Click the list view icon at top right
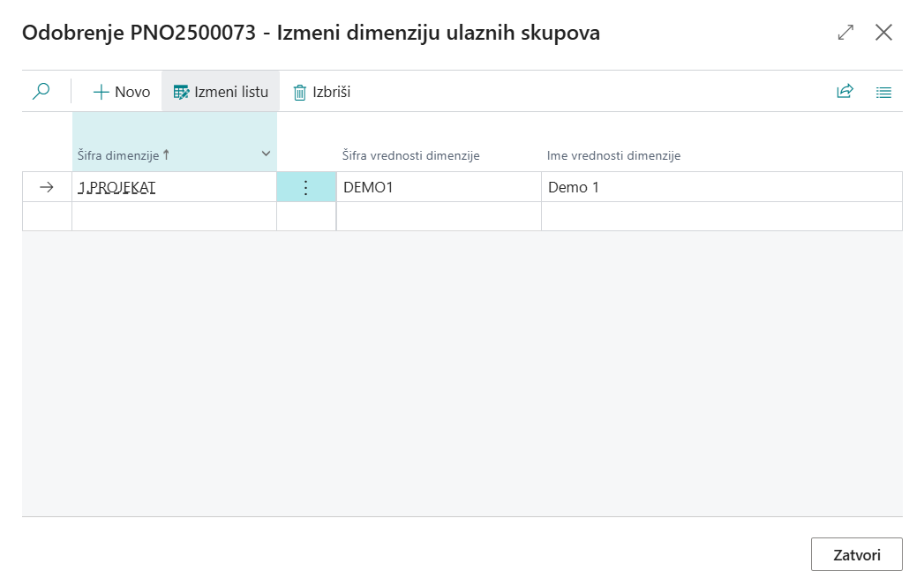The height and width of the screenshot is (586, 924). point(883,92)
